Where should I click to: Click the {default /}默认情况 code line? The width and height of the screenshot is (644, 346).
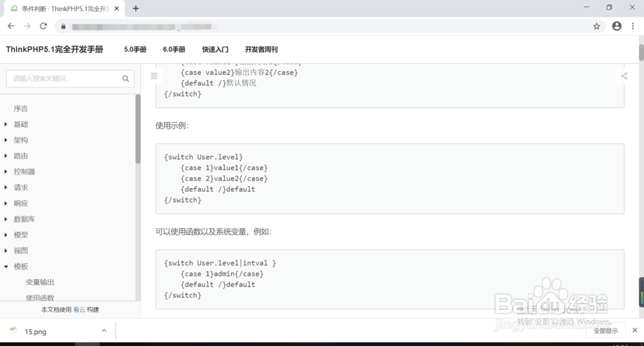point(218,83)
